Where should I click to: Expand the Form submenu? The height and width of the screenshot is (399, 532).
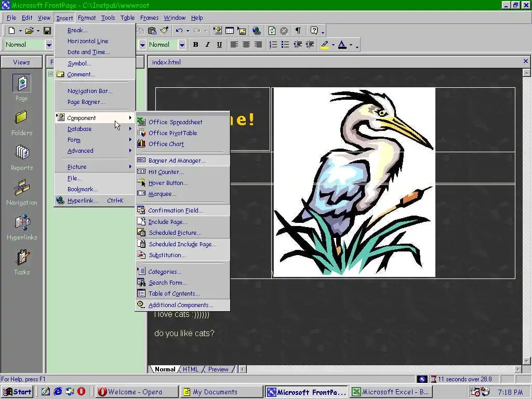tap(95, 140)
